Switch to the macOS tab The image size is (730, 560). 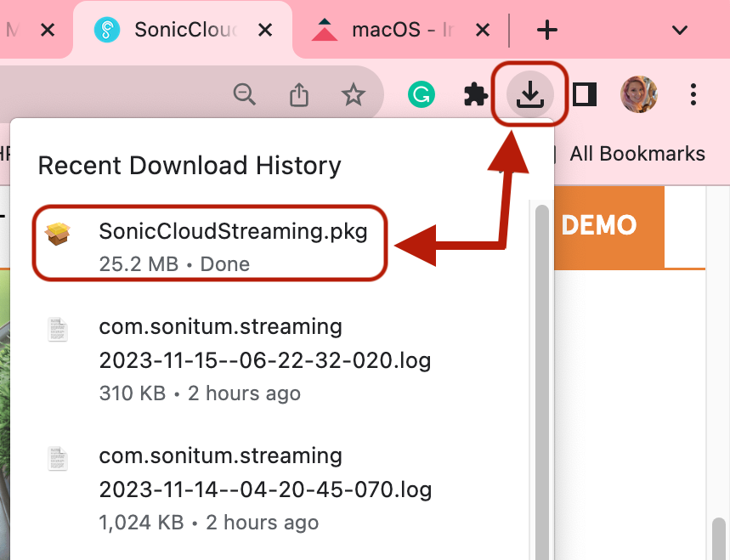pyautogui.click(x=400, y=31)
